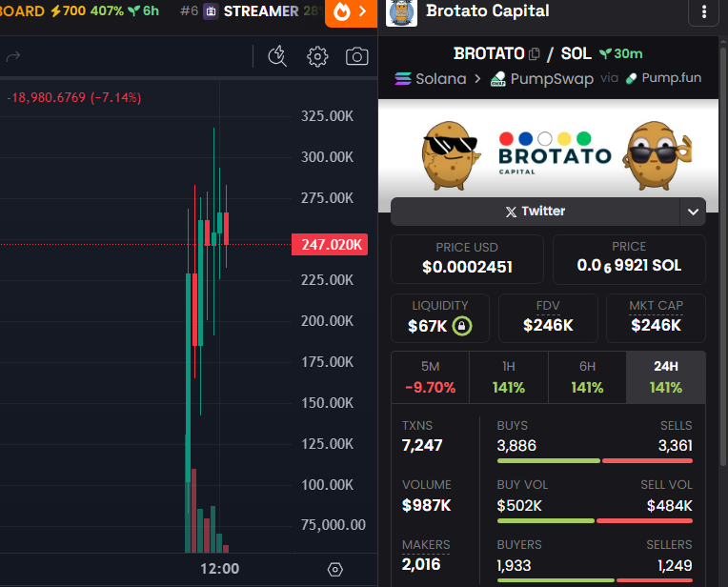
Task: Click the redo arrow in chart toolbar
Action: 13,56
